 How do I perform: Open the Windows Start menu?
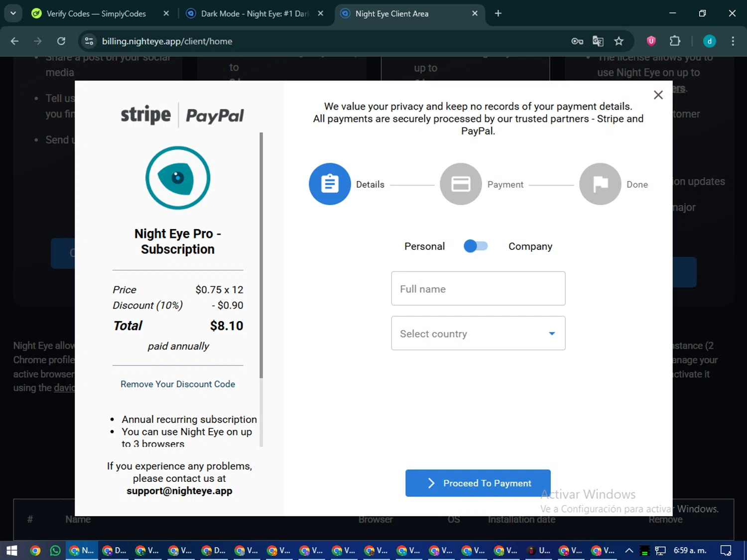click(x=12, y=551)
